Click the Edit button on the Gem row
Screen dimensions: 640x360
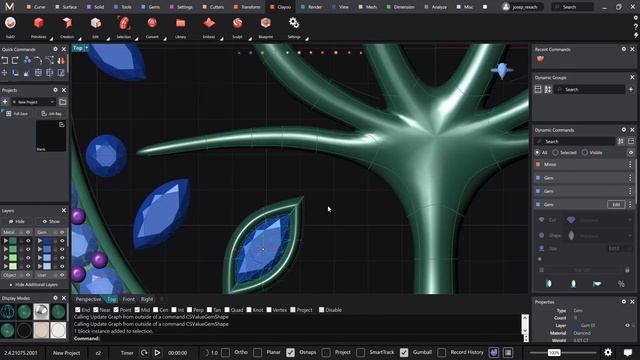[x=616, y=204]
